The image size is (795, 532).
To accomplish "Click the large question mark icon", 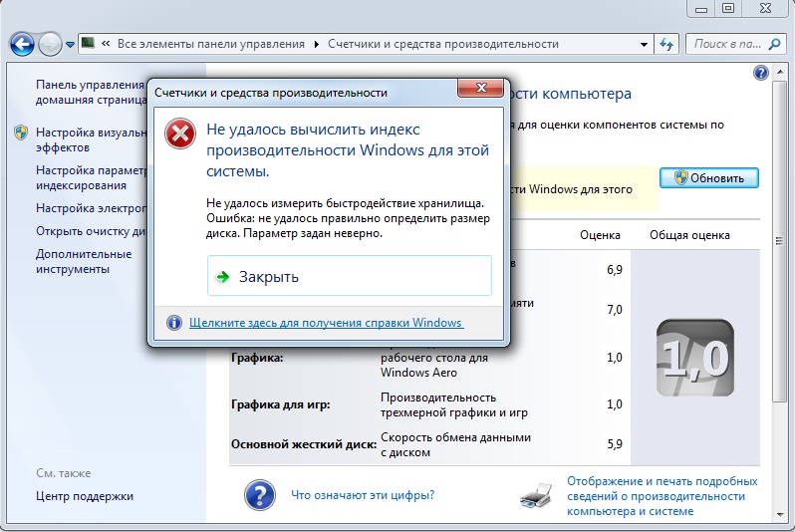I will (x=260, y=495).
